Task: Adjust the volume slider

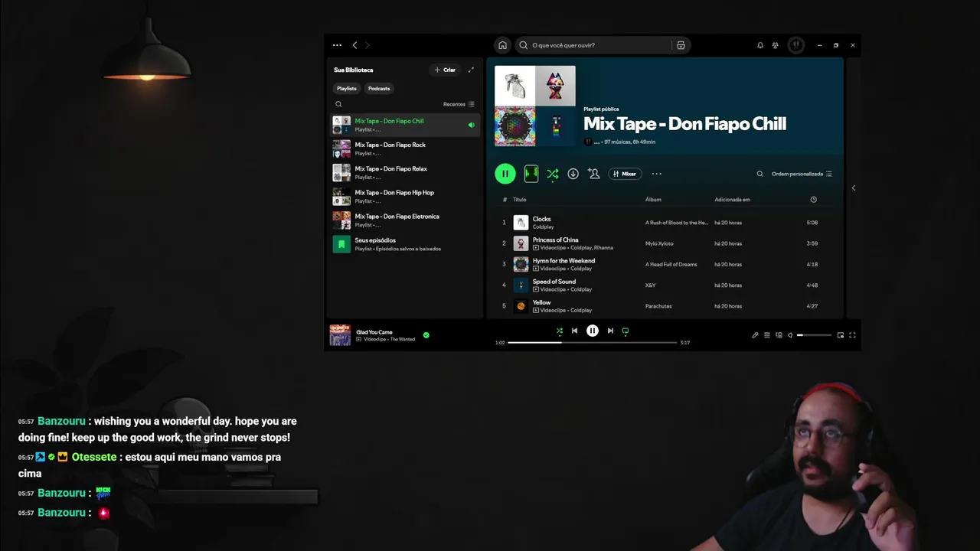Action: pos(814,335)
